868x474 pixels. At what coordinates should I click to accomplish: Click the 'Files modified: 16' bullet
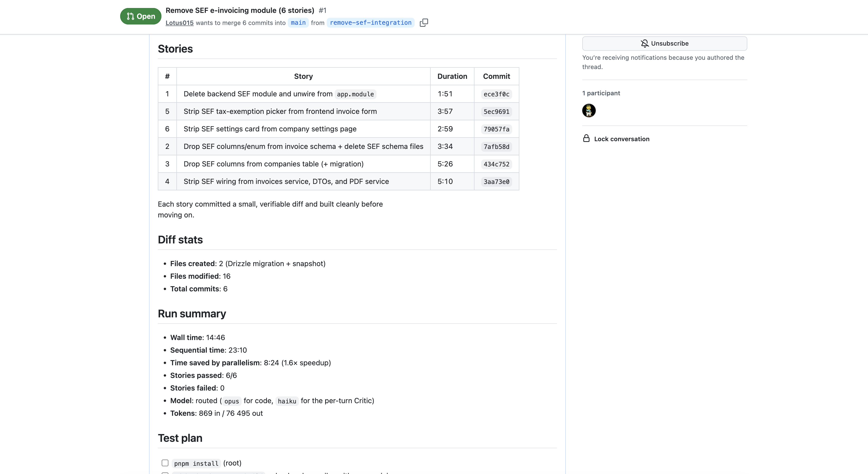pyautogui.click(x=200, y=276)
